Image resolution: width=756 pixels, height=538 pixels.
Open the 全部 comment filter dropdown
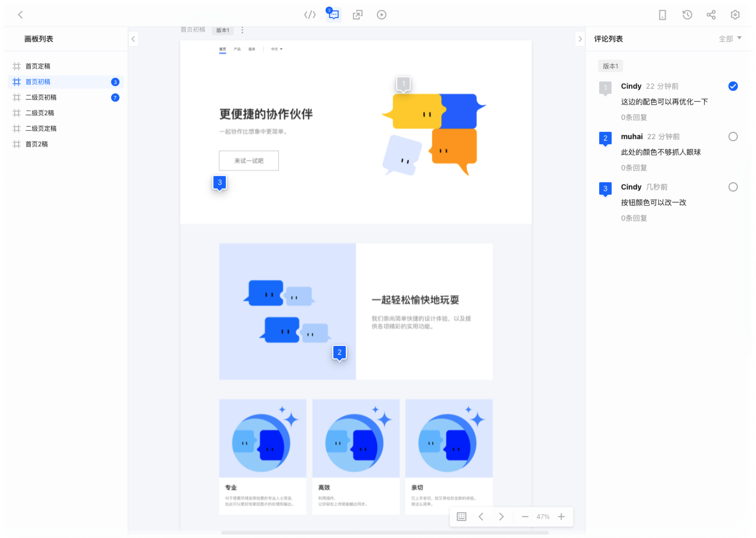[729, 39]
